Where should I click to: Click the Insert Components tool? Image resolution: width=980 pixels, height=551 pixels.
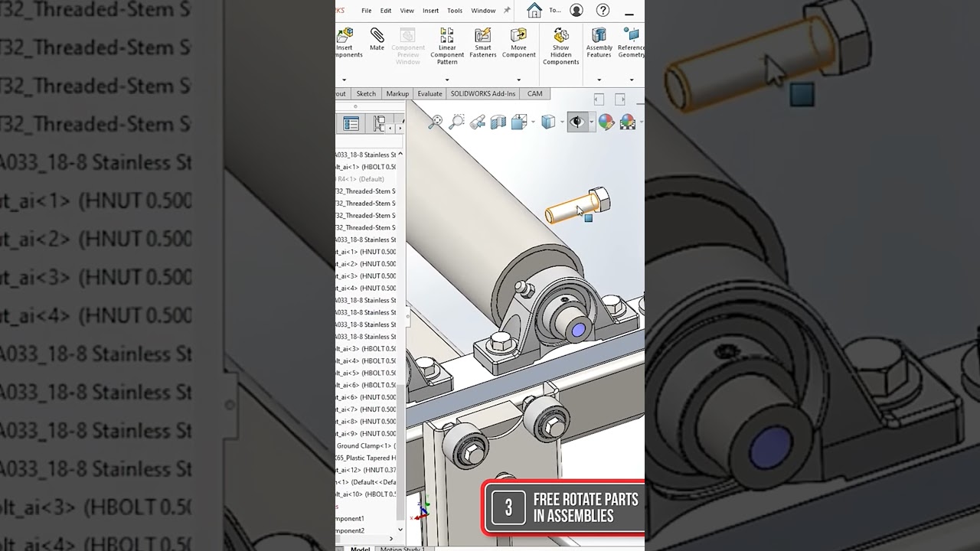[x=347, y=43]
